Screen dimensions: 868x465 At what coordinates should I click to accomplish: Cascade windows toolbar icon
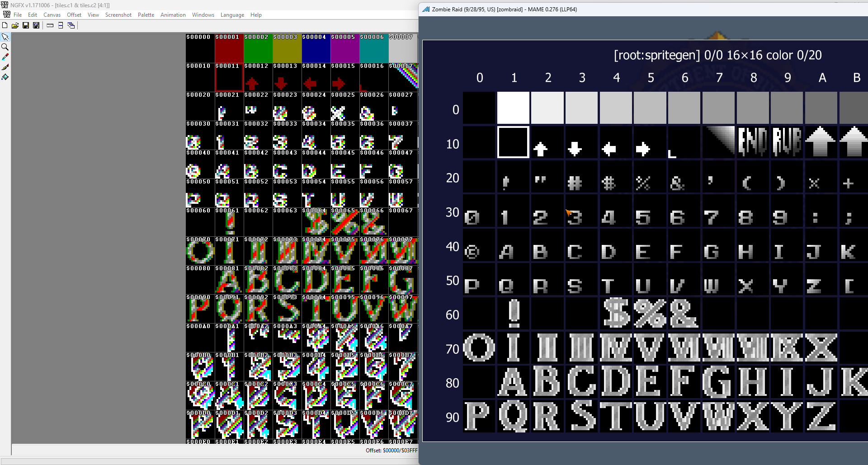(x=71, y=26)
